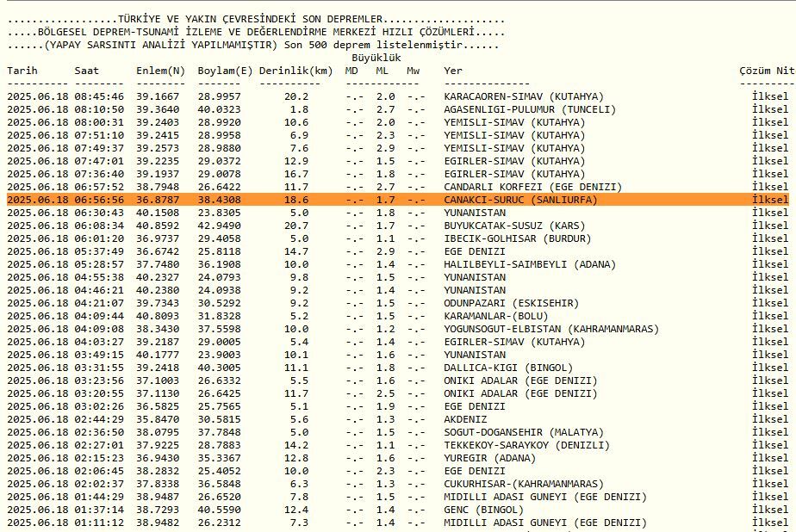Image resolution: width=796 pixels, height=532 pixels.
Task: Click the Tarih column header
Action: tap(22, 71)
